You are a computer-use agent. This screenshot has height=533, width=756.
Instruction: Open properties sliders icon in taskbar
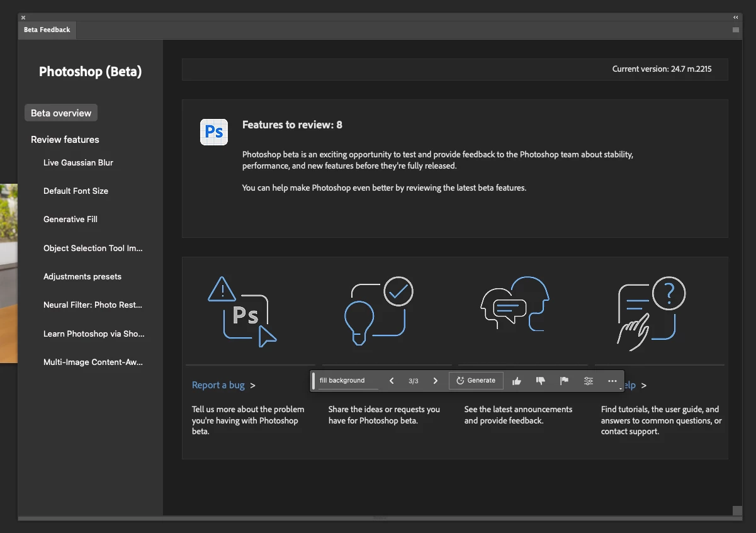pos(589,381)
